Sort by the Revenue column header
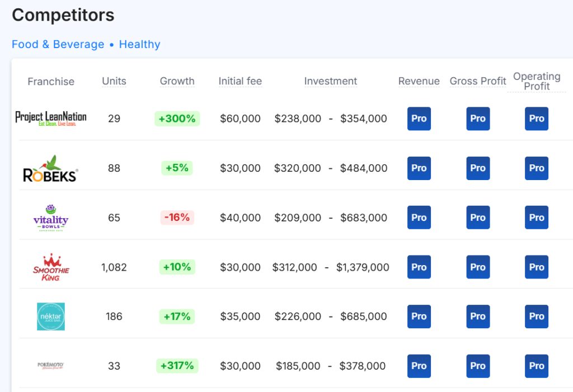The image size is (573, 392). click(419, 81)
